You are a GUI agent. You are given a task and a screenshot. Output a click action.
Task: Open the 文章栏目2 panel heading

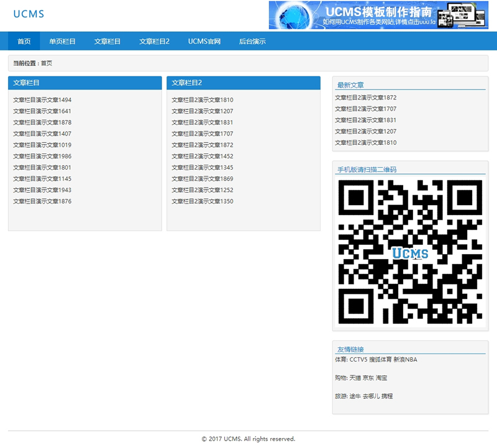pyautogui.click(x=187, y=83)
